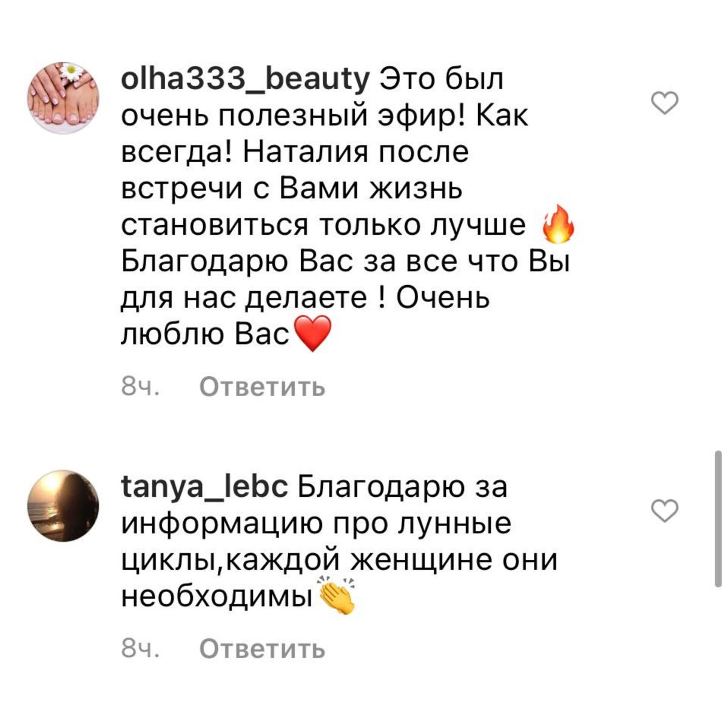728x728 pixels.
Task: Click the fire emoji in the first comment
Action: tap(556, 224)
